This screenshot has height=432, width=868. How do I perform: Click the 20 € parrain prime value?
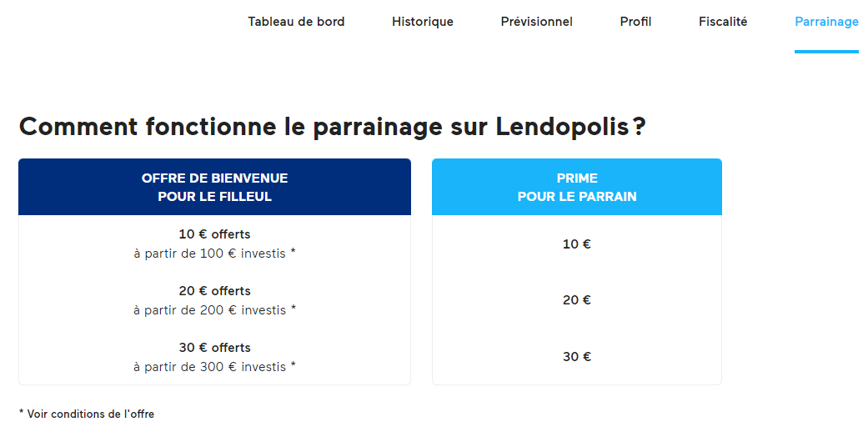(x=577, y=300)
